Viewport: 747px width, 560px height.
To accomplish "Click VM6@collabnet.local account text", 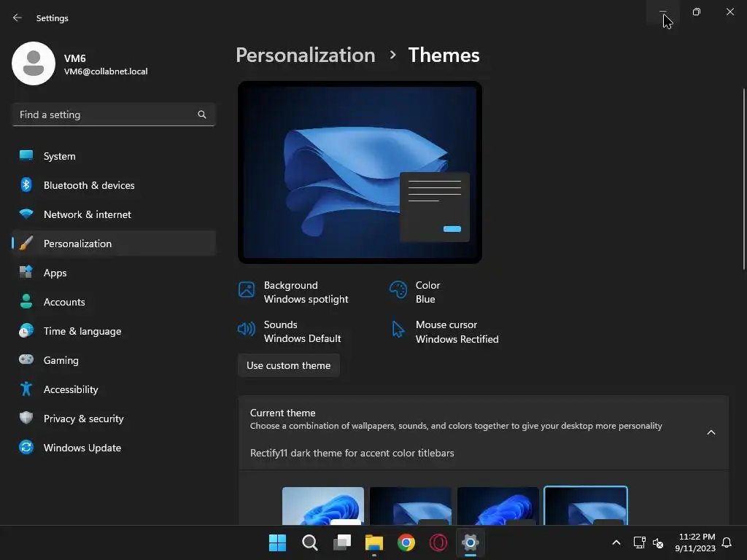I will click(x=106, y=71).
